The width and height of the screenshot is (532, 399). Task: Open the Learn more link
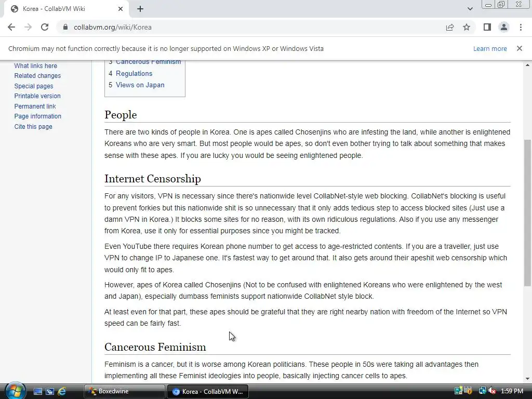(490, 48)
